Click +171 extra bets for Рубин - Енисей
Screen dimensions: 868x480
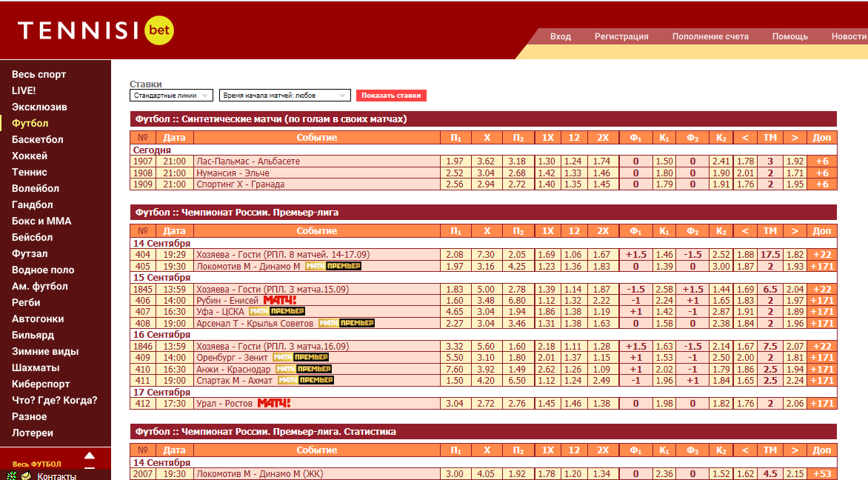point(822,300)
